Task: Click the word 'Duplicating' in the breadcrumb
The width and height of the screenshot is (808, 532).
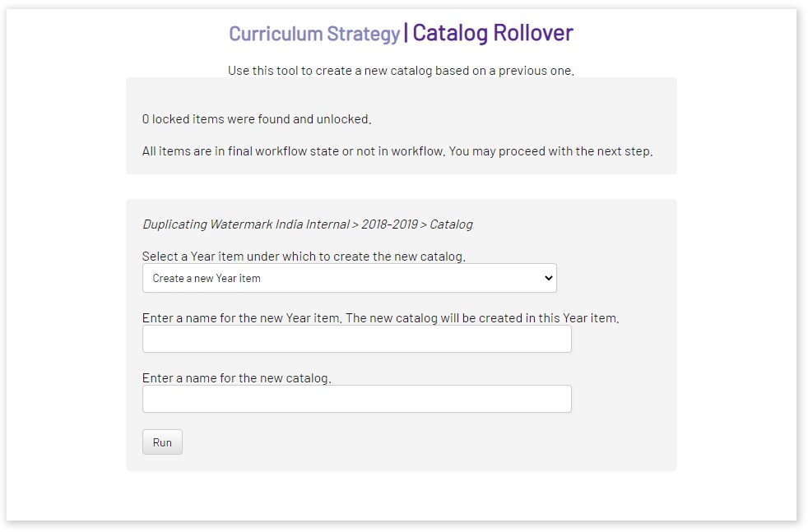Action: (174, 224)
